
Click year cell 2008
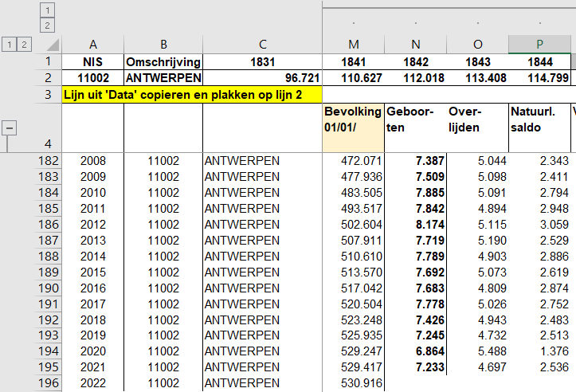click(x=93, y=161)
